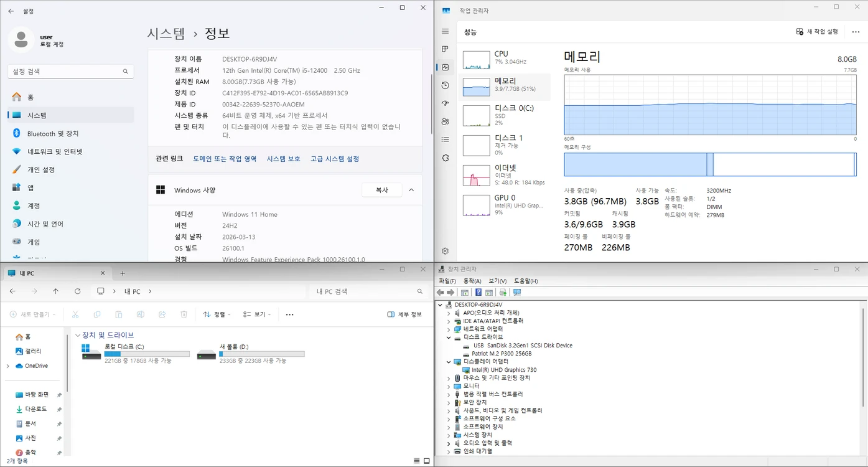The image size is (868, 467).
Task: Open Action(A) menu in Device Manager
Action: pyautogui.click(x=472, y=281)
